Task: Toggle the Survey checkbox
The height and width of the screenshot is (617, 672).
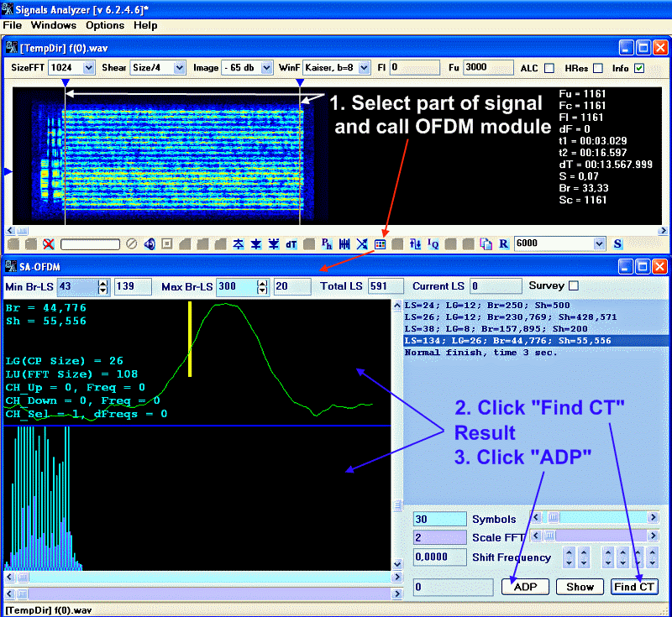Action: click(574, 285)
